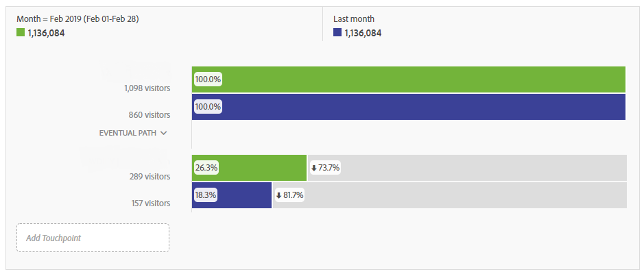Click the Add Touchpoint box

click(93, 238)
